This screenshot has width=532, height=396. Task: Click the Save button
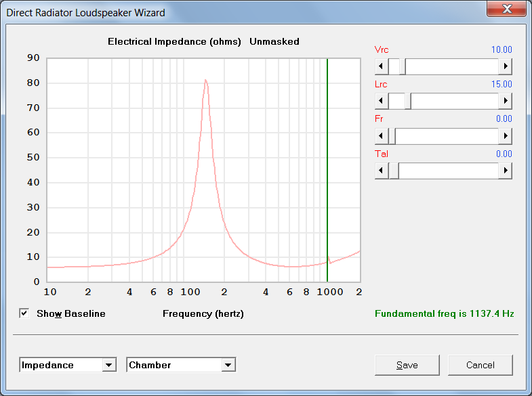coord(407,365)
